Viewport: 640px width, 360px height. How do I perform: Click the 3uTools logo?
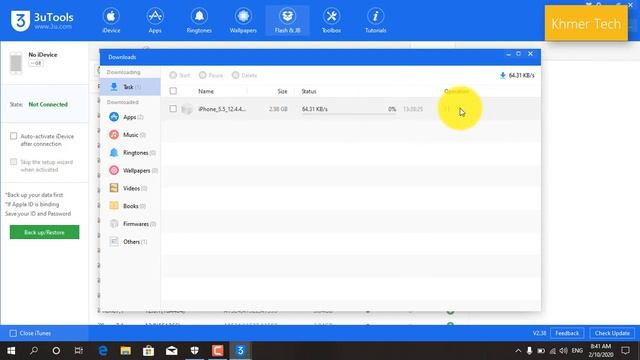click(42, 20)
